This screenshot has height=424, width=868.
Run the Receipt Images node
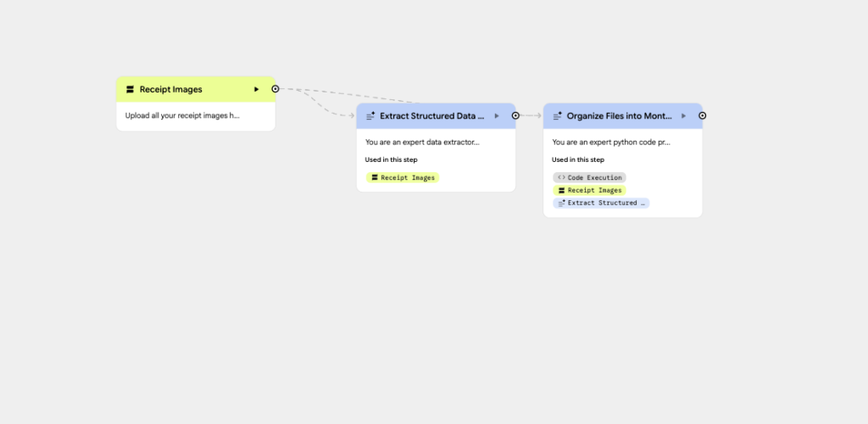[257, 89]
